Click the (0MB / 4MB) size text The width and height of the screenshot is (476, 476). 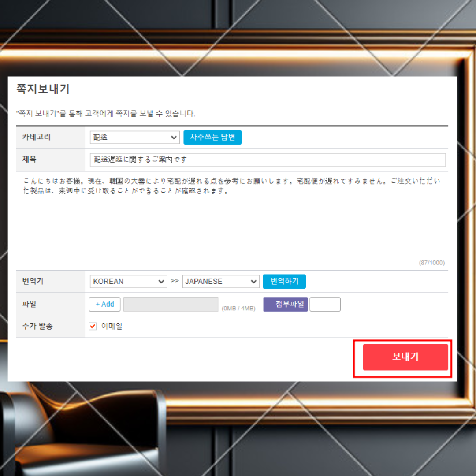(238, 309)
